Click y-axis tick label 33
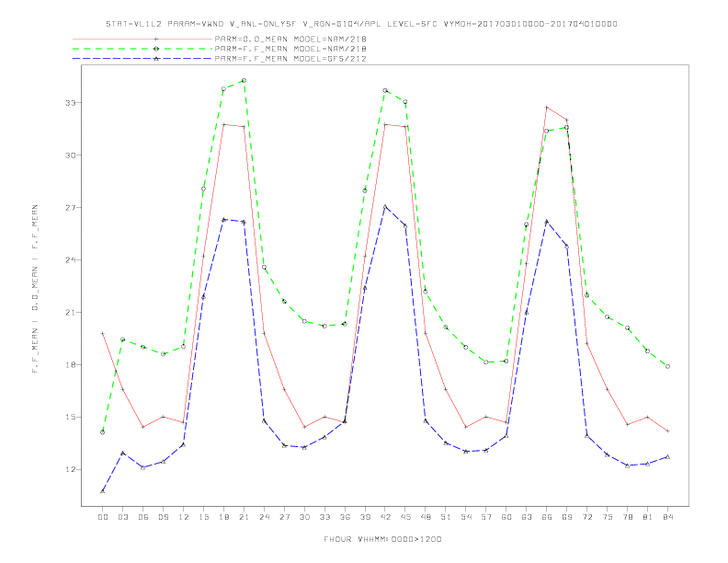The height and width of the screenshot is (563, 728). coord(70,103)
